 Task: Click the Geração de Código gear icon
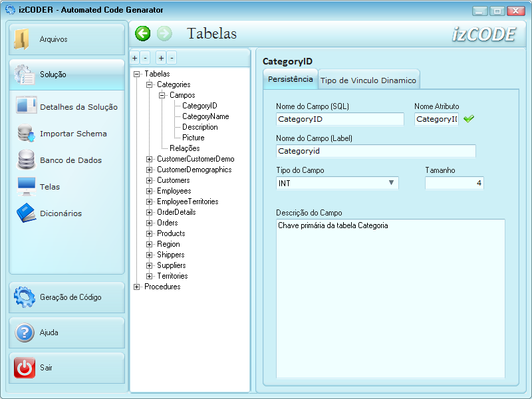coord(25,297)
